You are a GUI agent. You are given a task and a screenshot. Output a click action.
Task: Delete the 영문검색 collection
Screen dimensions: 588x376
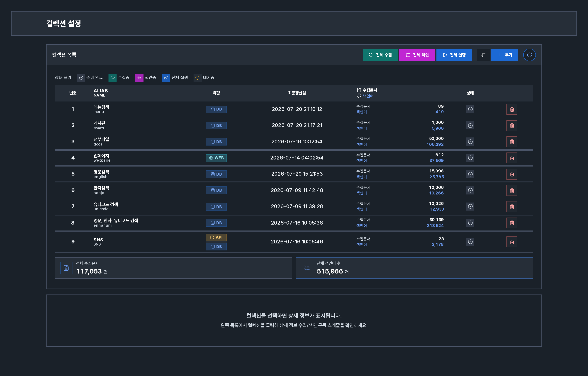(x=512, y=174)
